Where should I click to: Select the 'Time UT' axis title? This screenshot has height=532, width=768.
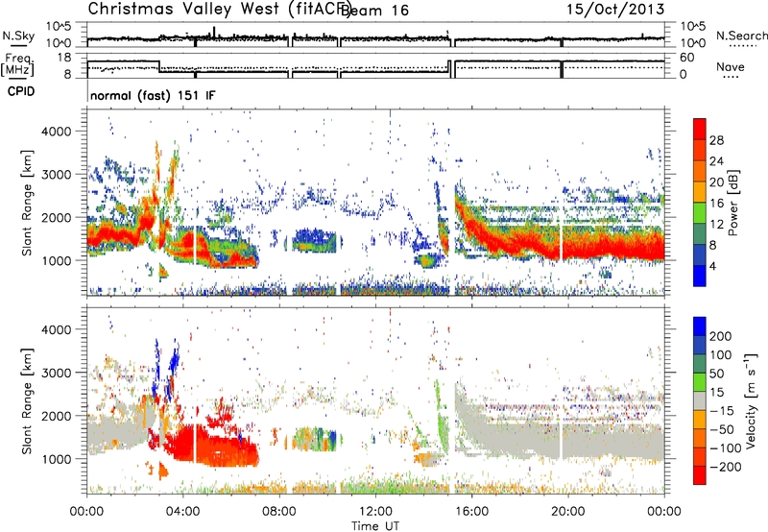[375, 526]
